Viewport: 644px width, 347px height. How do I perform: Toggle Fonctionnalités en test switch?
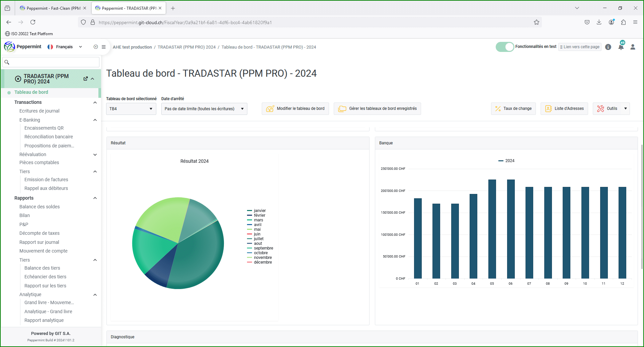coord(505,47)
